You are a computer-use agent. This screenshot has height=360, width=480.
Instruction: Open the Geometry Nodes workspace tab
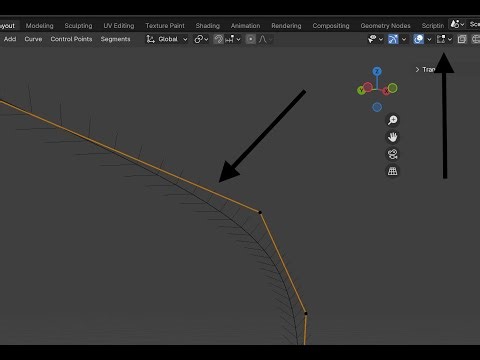[385, 26]
